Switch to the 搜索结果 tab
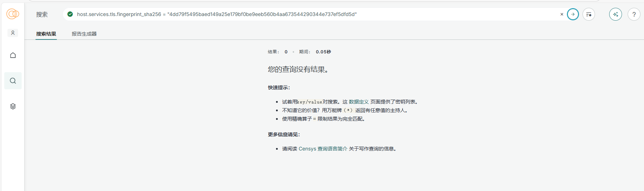Screen dimensions: 644x191 46,34
